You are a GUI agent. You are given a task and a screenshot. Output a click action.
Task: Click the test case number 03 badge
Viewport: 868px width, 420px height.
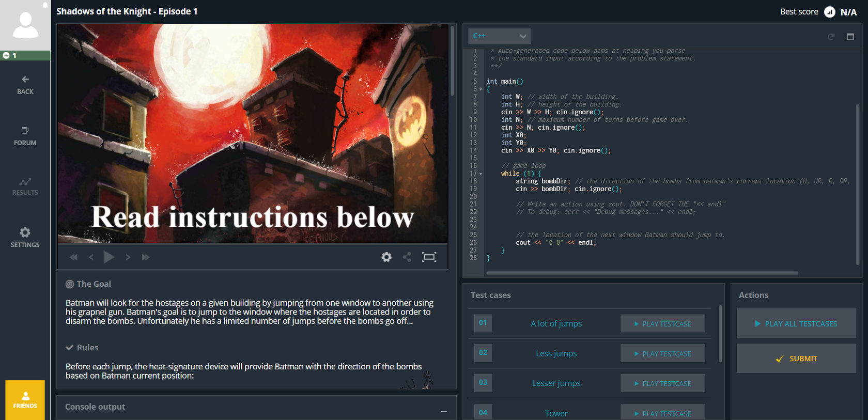click(x=483, y=383)
